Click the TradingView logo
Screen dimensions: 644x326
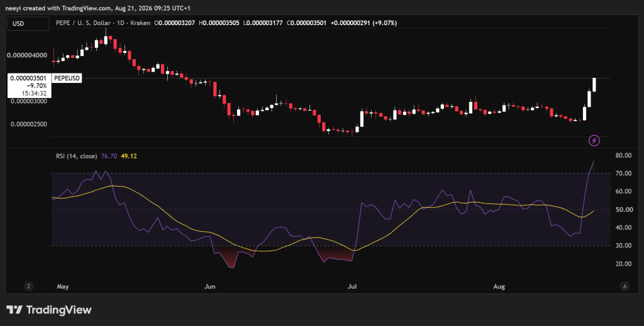pyautogui.click(x=48, y=310)
